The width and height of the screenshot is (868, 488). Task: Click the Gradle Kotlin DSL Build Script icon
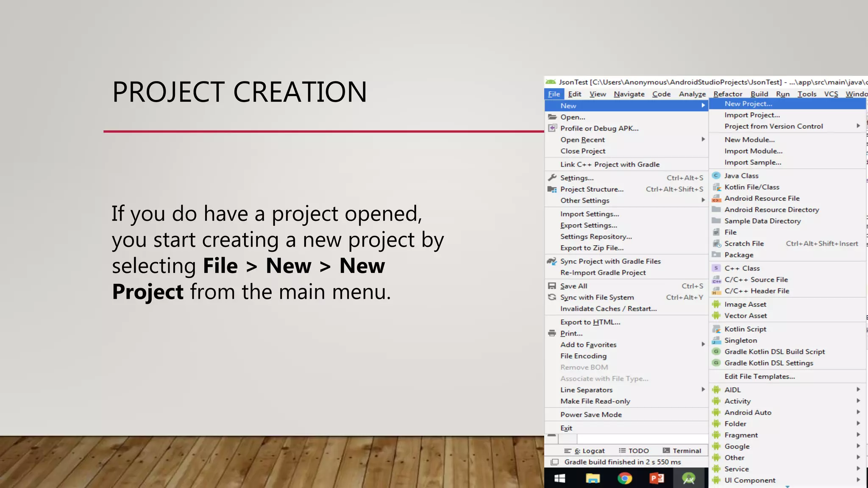click(716, 352)
